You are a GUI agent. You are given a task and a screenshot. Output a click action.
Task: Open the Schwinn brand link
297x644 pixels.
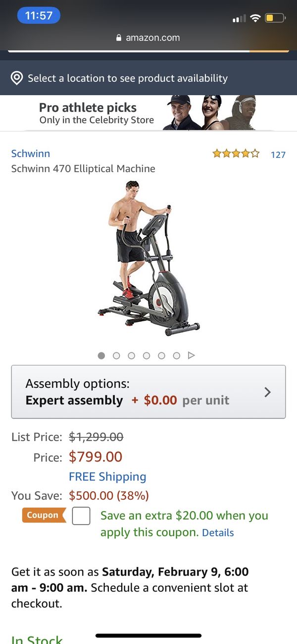pos(31,154)
